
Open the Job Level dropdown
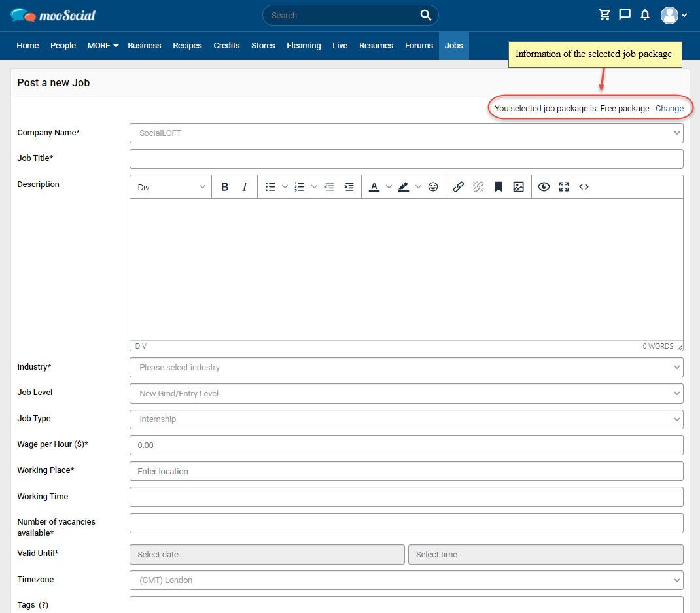406,393
